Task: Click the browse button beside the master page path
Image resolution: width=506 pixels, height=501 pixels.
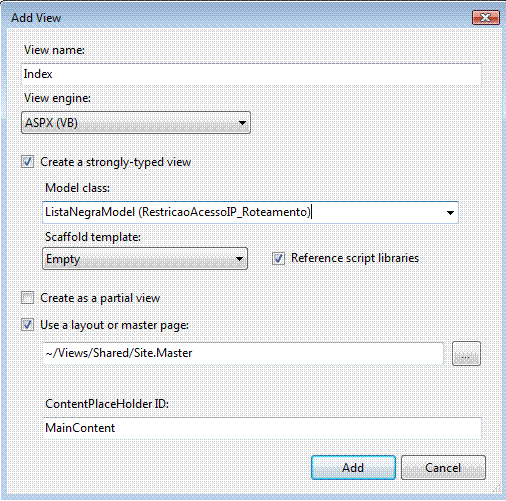Action: tap(466, 353)
